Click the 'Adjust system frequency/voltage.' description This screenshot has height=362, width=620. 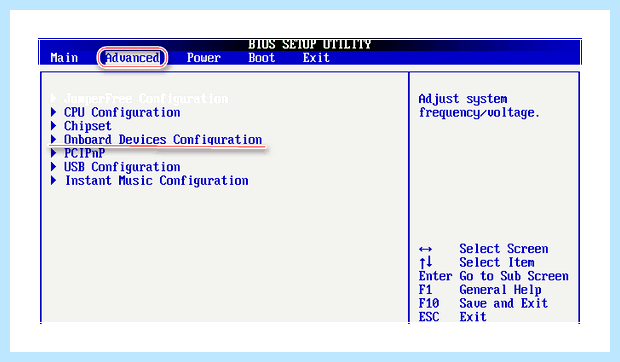click(x=479, y=106)
